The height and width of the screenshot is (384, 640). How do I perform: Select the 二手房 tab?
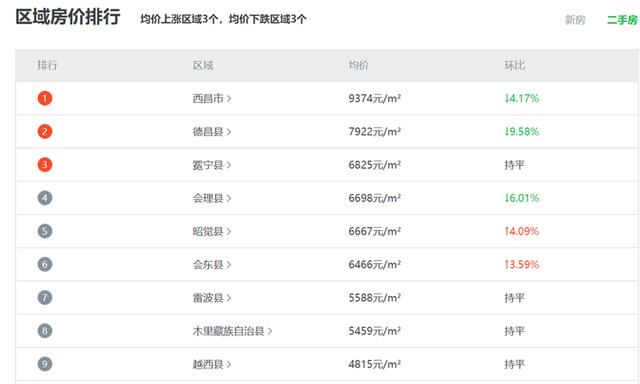click(622, 20)
